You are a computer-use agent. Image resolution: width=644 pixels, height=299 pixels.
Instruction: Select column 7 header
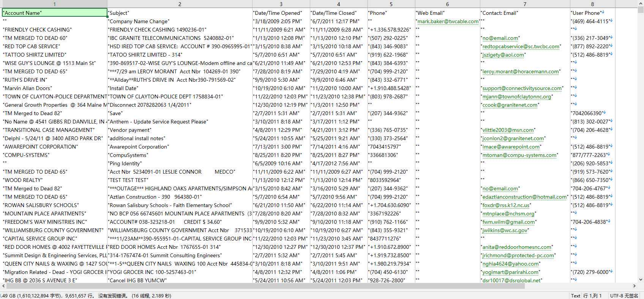point(525,4)
